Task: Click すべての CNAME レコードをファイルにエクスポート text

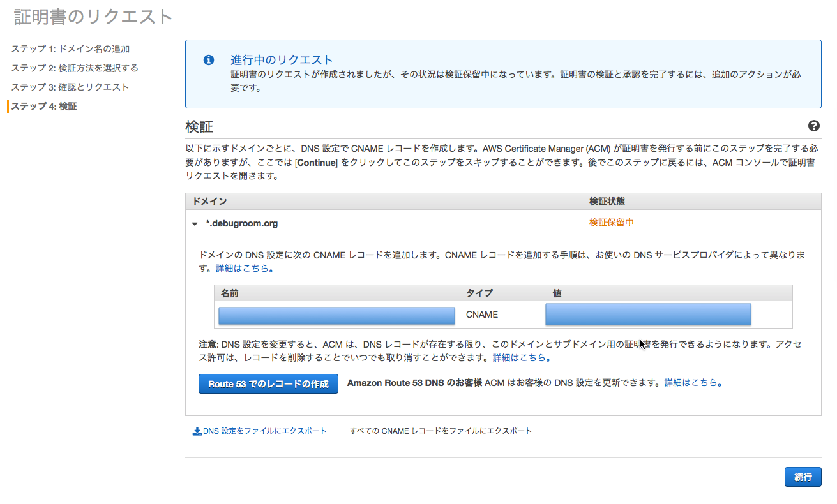Action: [441, 431]
